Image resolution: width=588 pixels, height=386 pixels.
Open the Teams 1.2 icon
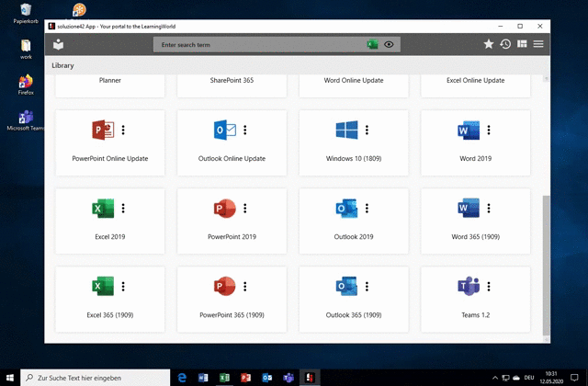[x=469, y=286]
